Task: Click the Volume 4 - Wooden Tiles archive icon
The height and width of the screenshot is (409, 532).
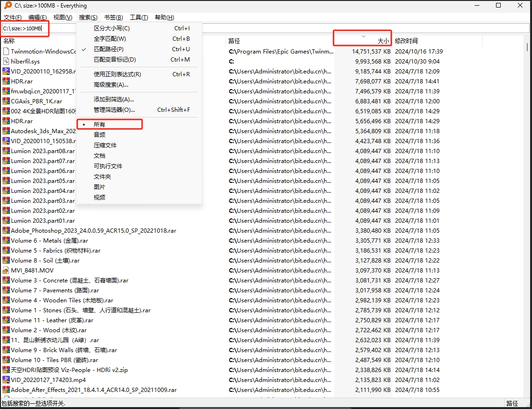Action: (6, 300)
